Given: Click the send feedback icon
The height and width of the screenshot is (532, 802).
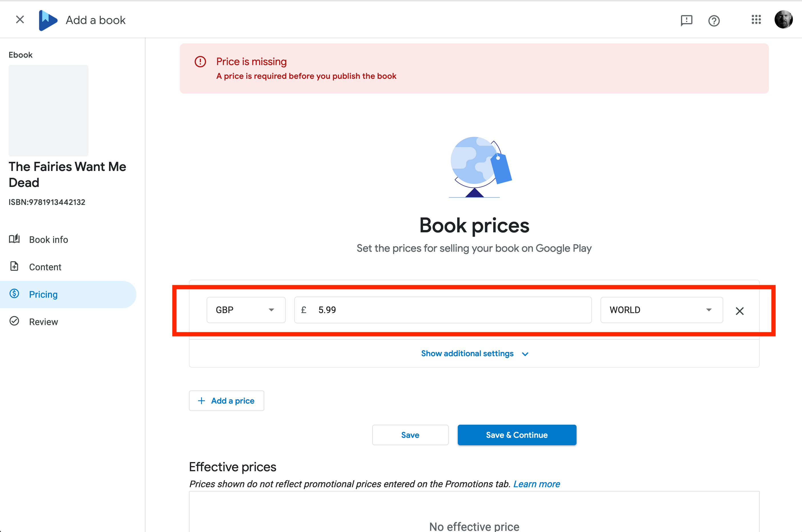Looking at the screenshot, I should point(686,21).
